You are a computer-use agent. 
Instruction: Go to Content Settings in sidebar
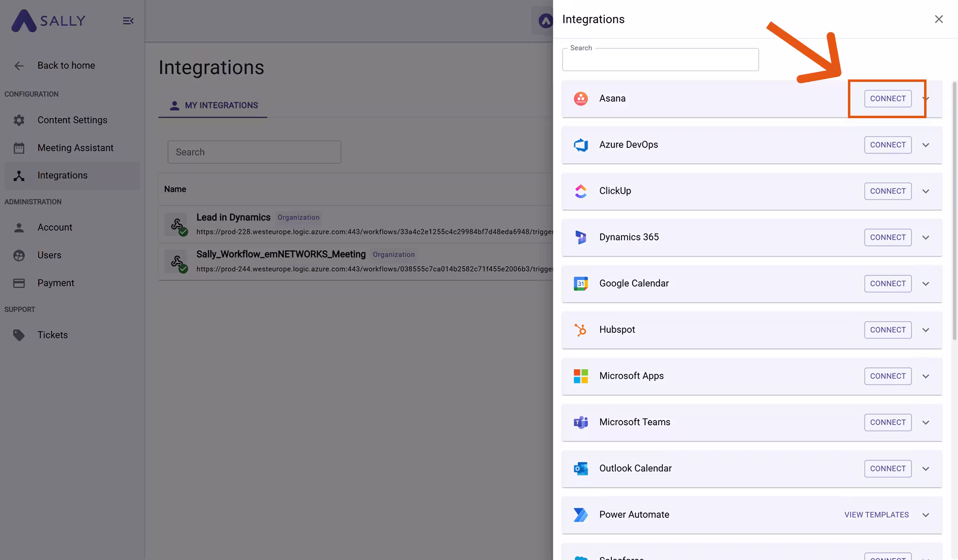pos(72,120)
